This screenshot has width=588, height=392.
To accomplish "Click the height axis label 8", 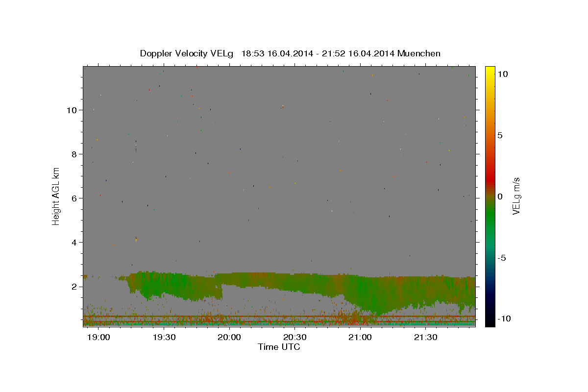I will coord(74,154).
